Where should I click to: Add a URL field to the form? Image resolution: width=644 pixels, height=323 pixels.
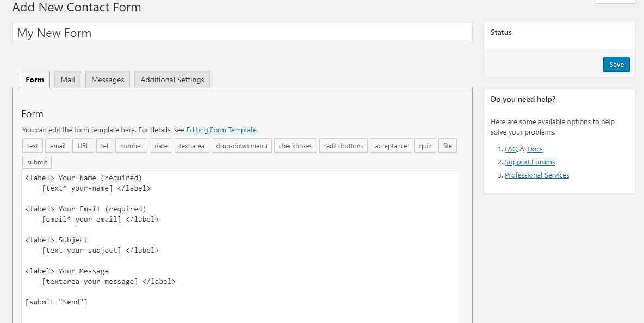click(x=83, y=145)
